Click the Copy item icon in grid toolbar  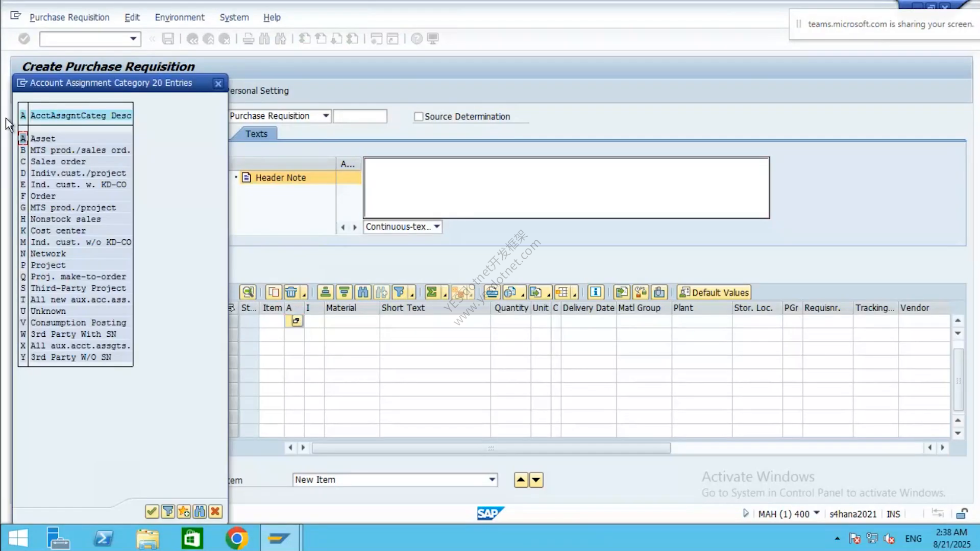coord(274,292)
